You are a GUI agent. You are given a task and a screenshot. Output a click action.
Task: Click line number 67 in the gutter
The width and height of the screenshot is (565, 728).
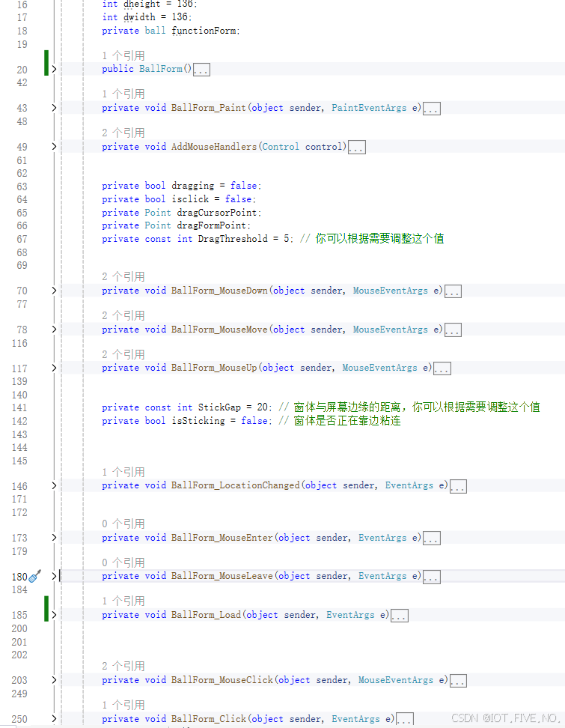coord(22,239)
